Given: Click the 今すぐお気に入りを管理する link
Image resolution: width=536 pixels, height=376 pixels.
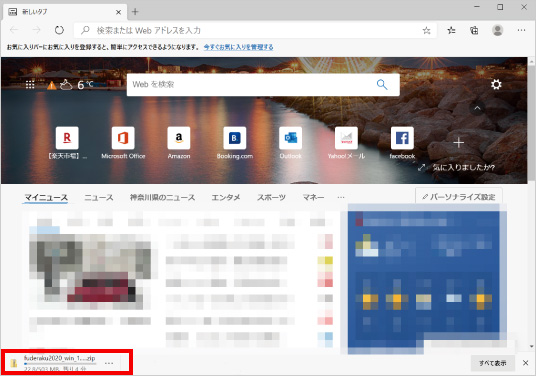Looking at the screenshot, I should click(238, 47).
